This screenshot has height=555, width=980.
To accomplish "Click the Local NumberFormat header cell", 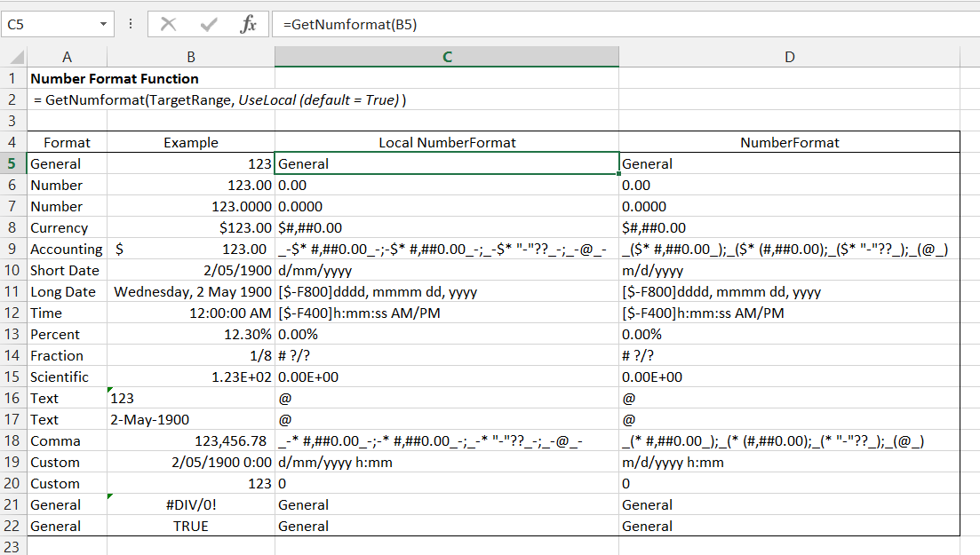I will pos(447,142).
